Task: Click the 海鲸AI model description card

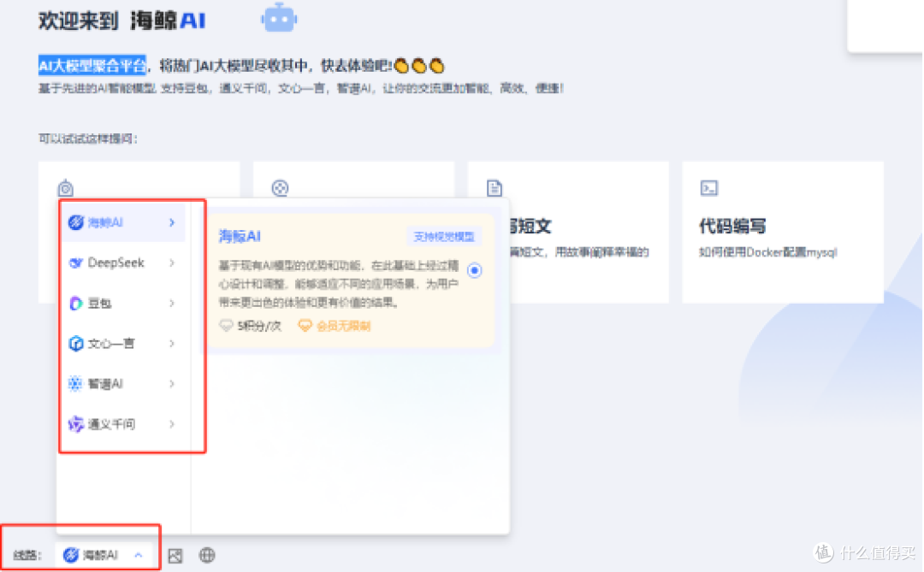Action: (x=351, y=280)
